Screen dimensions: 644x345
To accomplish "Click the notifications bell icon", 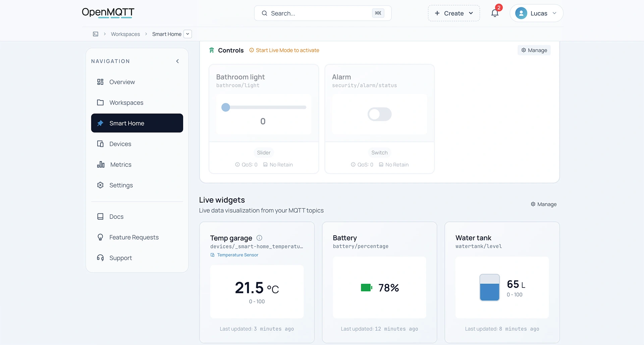I will 494,13.
